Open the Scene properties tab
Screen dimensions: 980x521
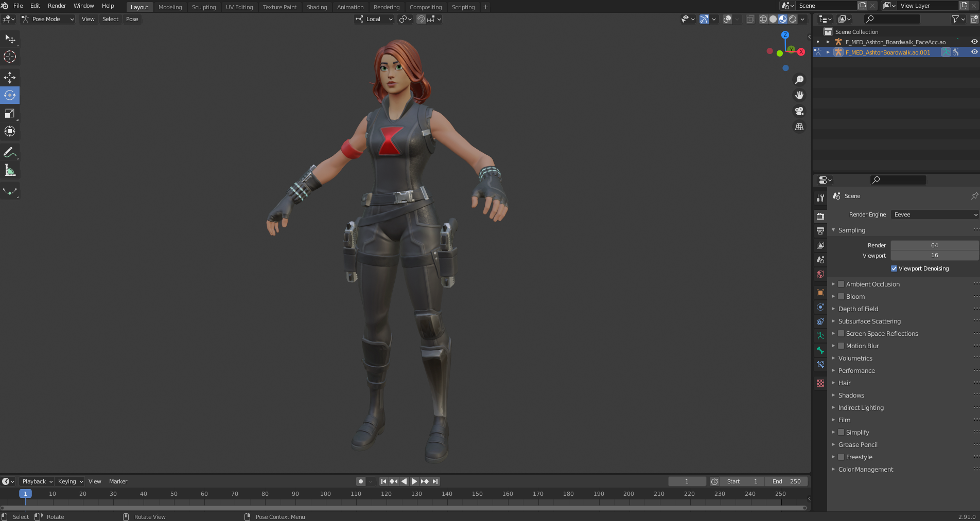click(820, 260)
